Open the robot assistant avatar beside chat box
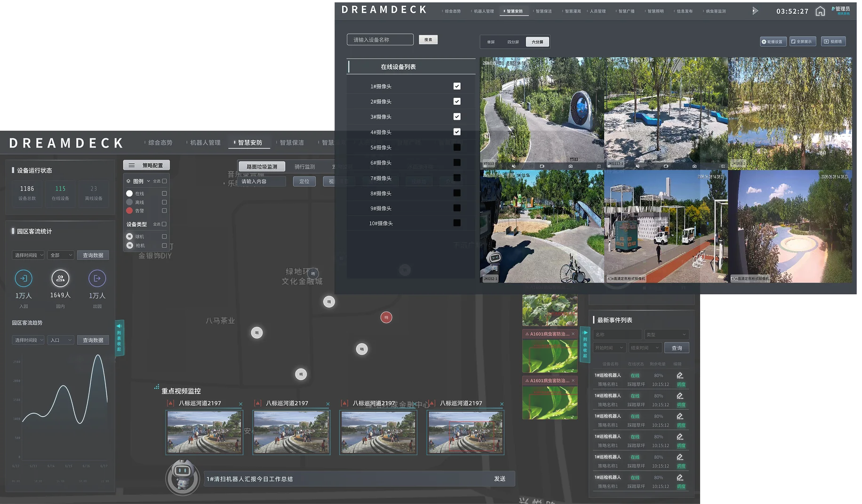The width and height of the screenshot is (862, 504). (x=183, y=477)
